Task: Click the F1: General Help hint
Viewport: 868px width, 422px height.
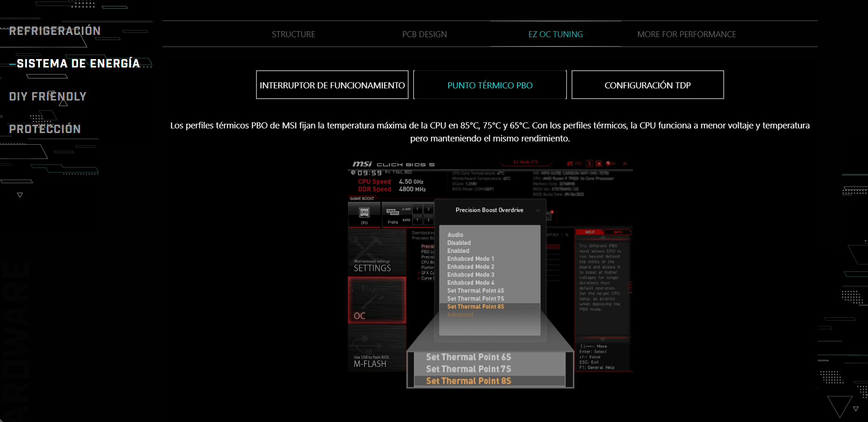Action: (x=597, y=368)
